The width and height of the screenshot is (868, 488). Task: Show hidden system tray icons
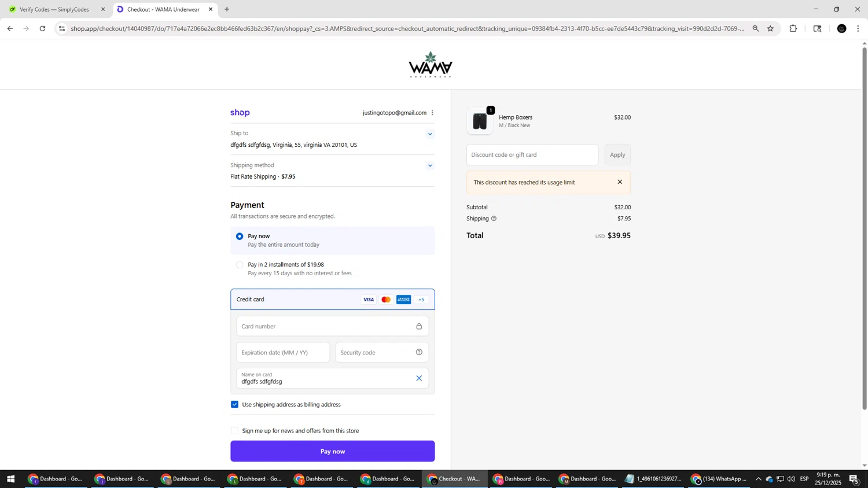[759, 479]
